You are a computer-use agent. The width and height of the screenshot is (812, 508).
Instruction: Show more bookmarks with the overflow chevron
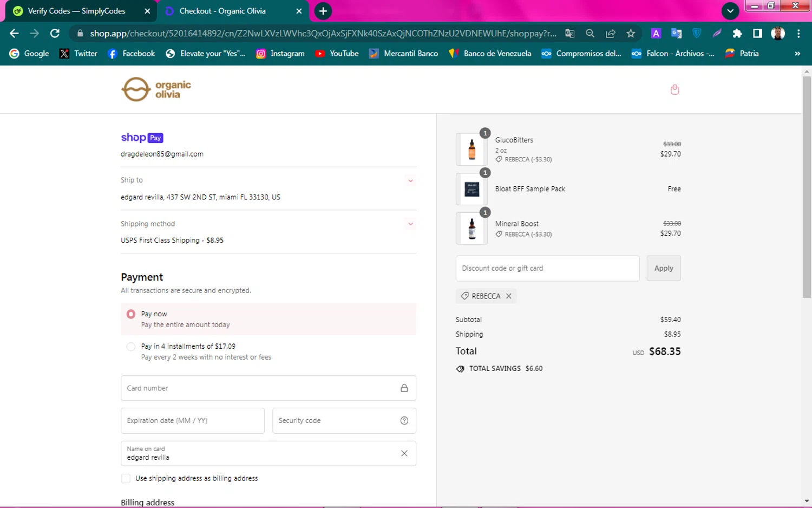(x=797, y=54)
